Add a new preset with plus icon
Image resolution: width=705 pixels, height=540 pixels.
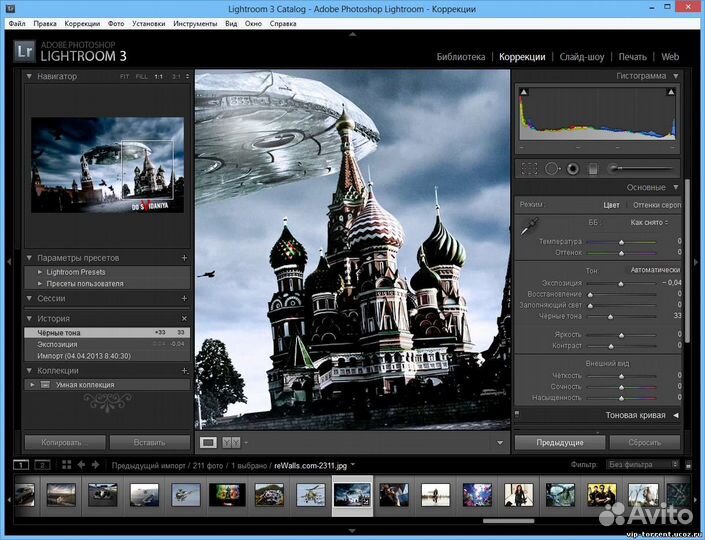[184, 258]
